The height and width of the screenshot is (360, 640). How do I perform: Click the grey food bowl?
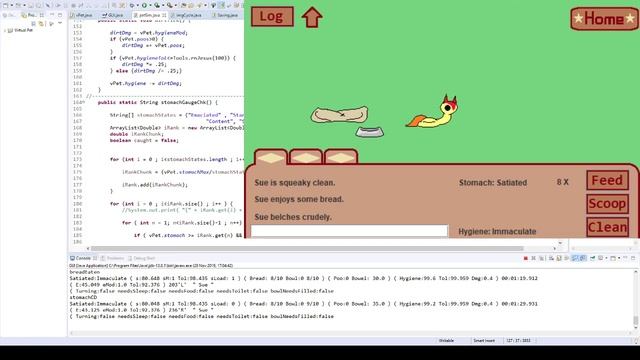[369, 132]
